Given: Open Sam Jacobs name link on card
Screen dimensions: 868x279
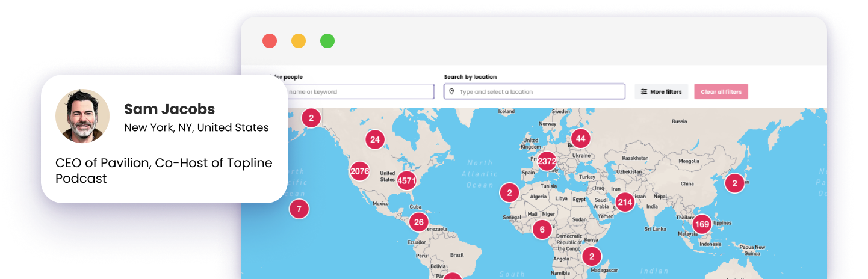Looking at the screenshot, I should tap(169, 109).
